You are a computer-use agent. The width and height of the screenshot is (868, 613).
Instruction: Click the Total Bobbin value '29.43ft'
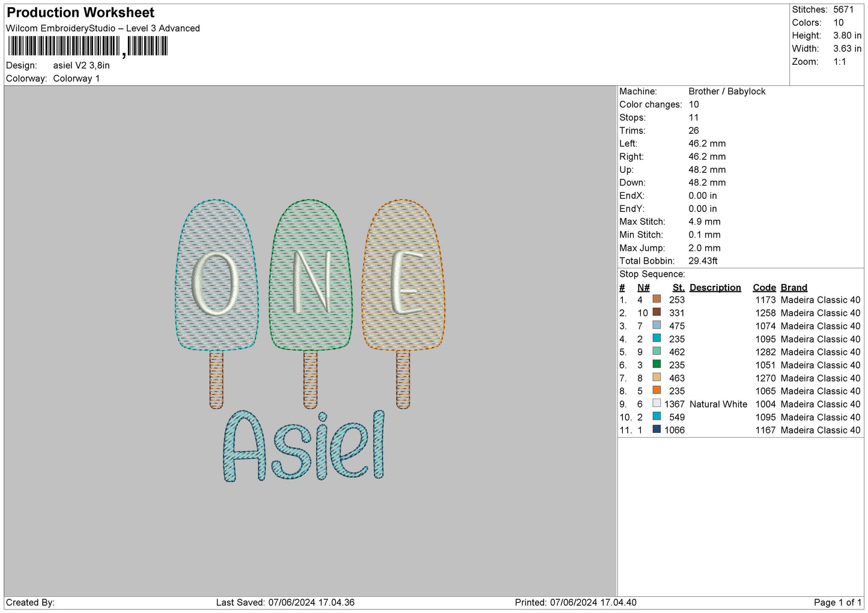[703, 261]
